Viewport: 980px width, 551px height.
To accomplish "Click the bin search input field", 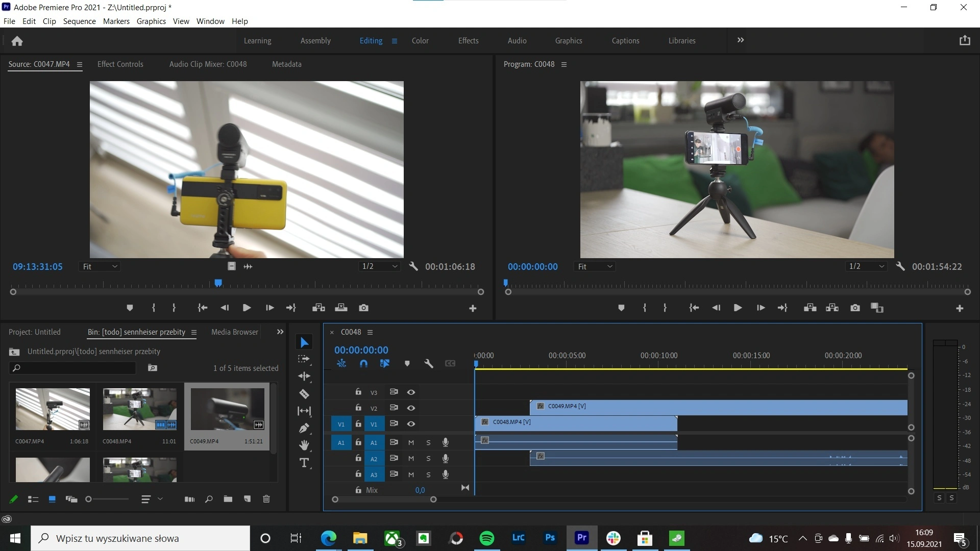I will (x=73, y=368).
